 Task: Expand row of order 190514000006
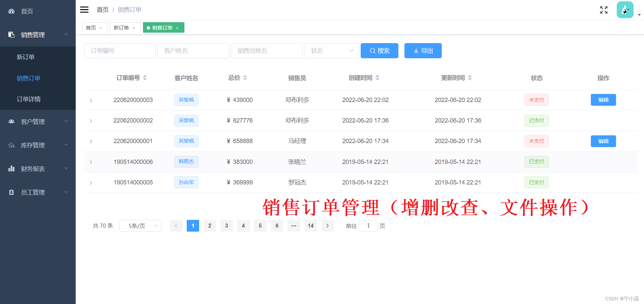[x=91, y=162]
